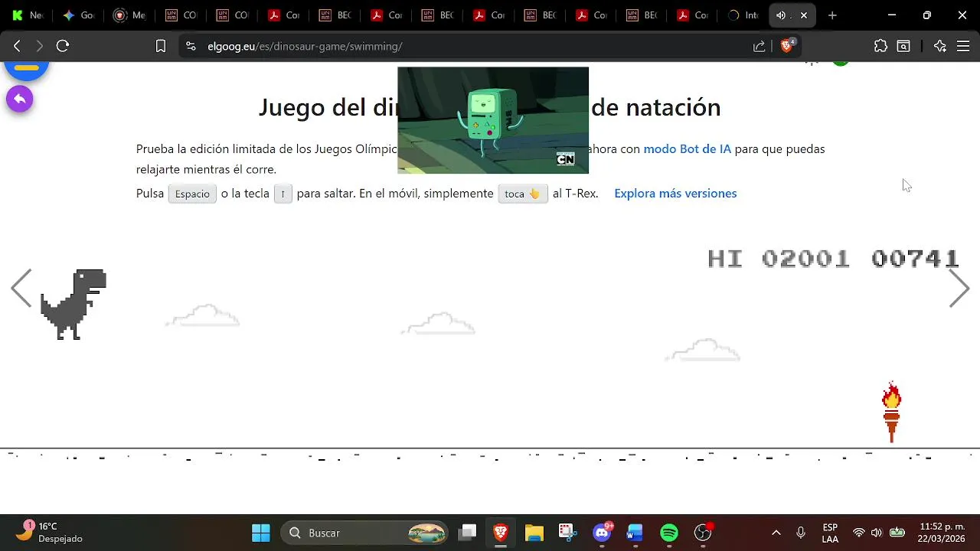This screenshot has height=551, width=980.
Task: Open a new tab with plus button
Action: 832,15
